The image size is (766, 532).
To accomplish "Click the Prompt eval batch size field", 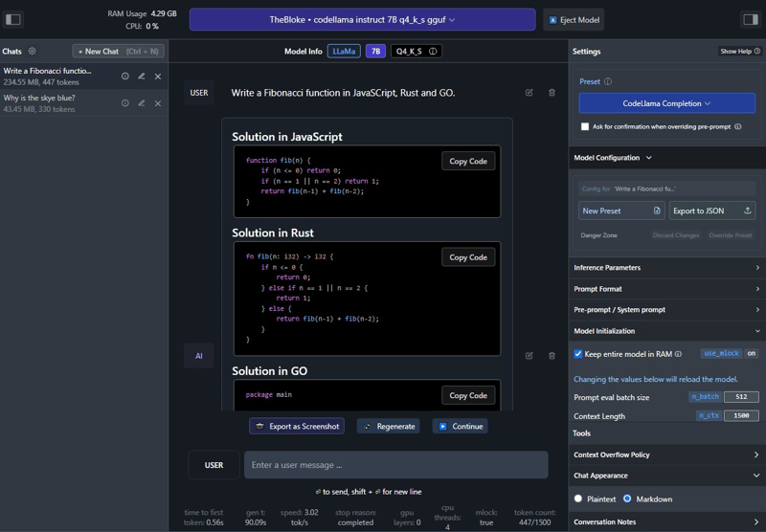I will coord(741,397).
